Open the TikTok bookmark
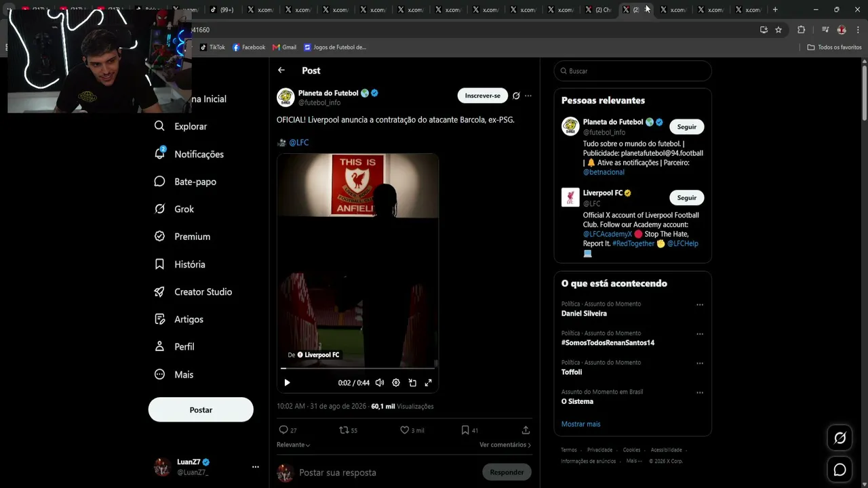The image size is (868, 488). point(212,47)
